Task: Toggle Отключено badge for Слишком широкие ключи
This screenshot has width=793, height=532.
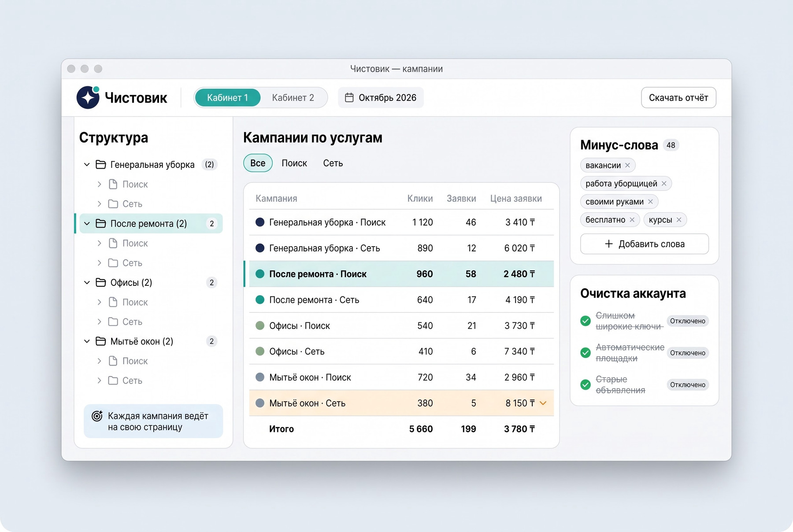Action: [x=688, y=321]
